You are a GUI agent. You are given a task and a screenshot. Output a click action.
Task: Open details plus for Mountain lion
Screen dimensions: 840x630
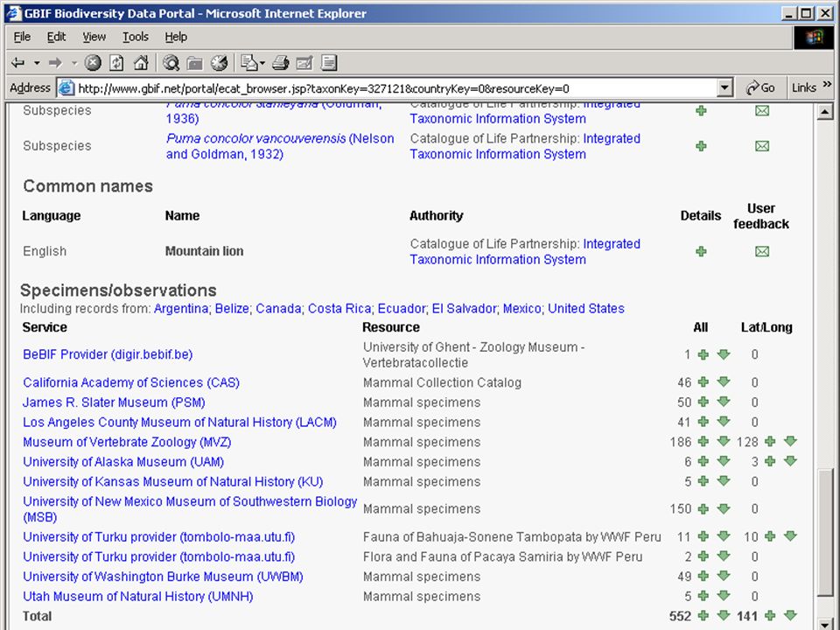coord(701,251)
